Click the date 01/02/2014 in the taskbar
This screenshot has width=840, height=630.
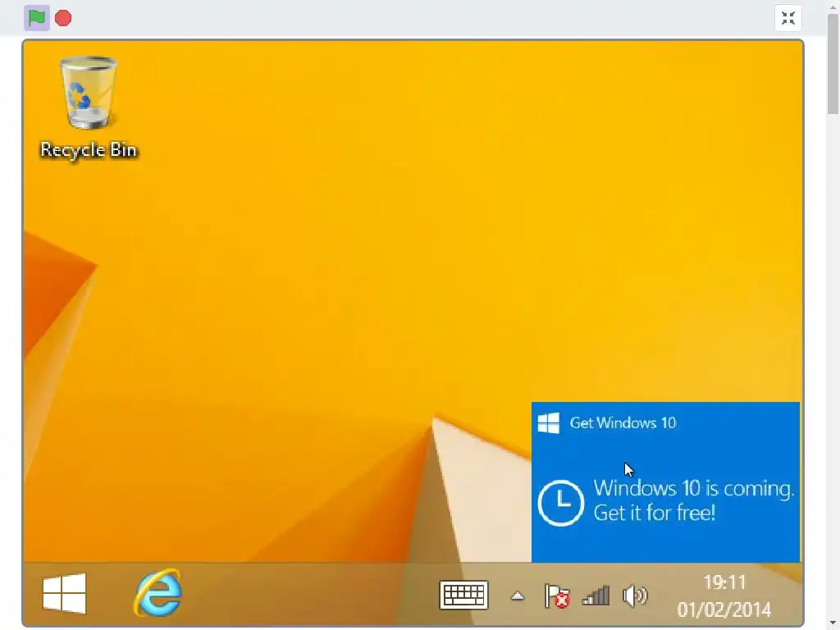(x=724, y=609)
